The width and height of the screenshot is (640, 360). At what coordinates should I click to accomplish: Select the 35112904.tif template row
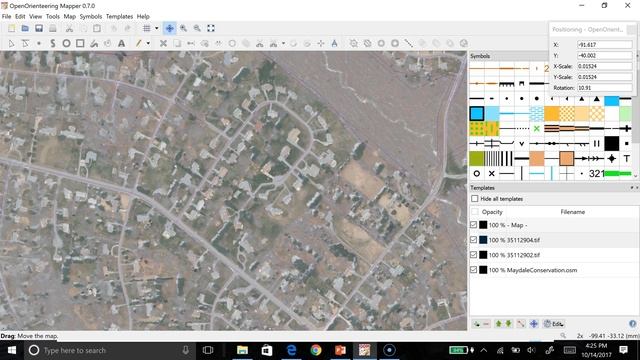tap(554, 240)
